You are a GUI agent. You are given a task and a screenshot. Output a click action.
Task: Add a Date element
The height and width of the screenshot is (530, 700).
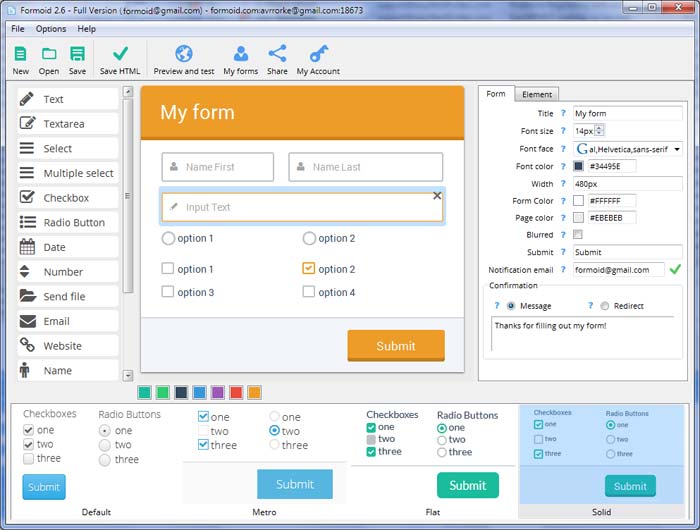(68, 247)
